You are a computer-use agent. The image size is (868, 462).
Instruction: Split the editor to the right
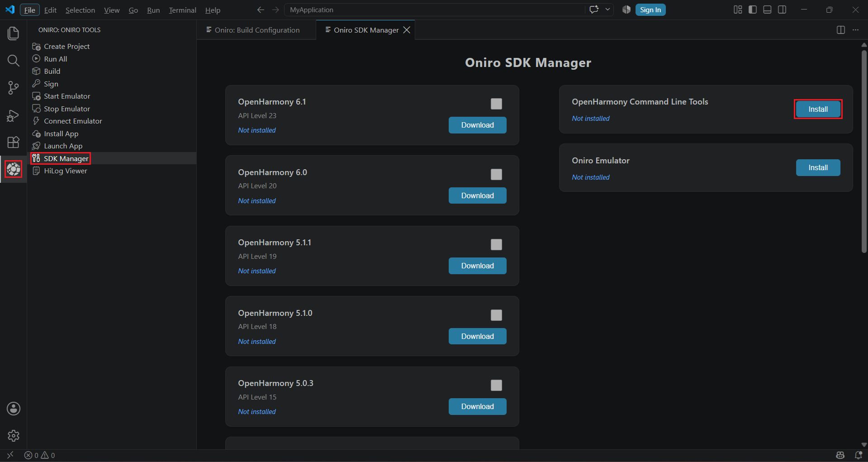tap(841, 30)
